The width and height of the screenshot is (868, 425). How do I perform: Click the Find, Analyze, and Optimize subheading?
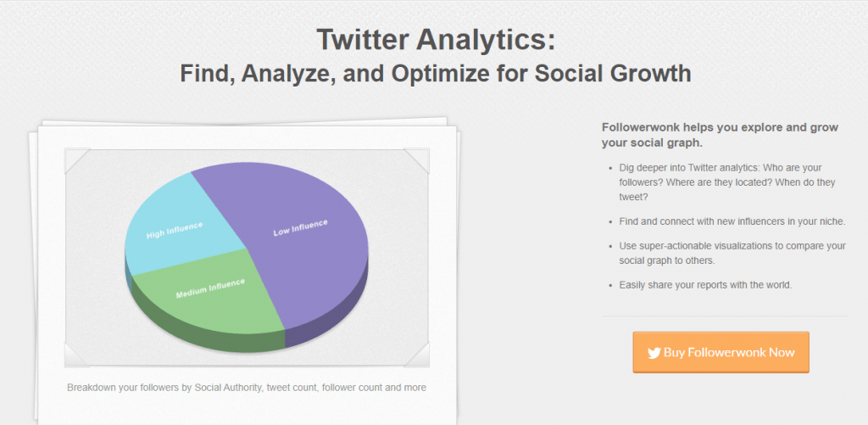tap(436, 74)
